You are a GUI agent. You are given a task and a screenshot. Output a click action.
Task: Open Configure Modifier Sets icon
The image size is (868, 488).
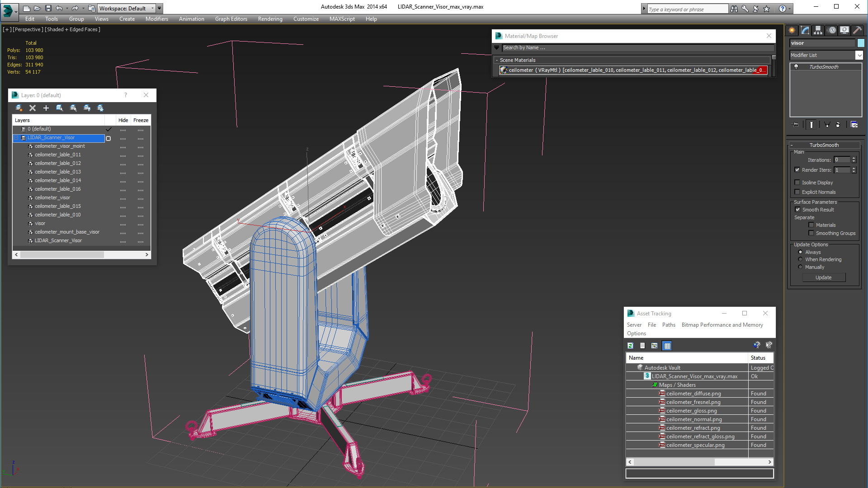click(x=854, y=125)
